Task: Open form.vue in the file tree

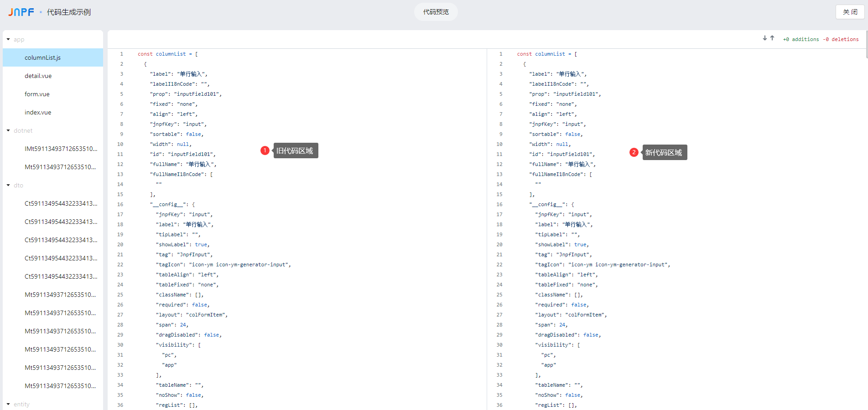Action: click(x=37, y=94)
